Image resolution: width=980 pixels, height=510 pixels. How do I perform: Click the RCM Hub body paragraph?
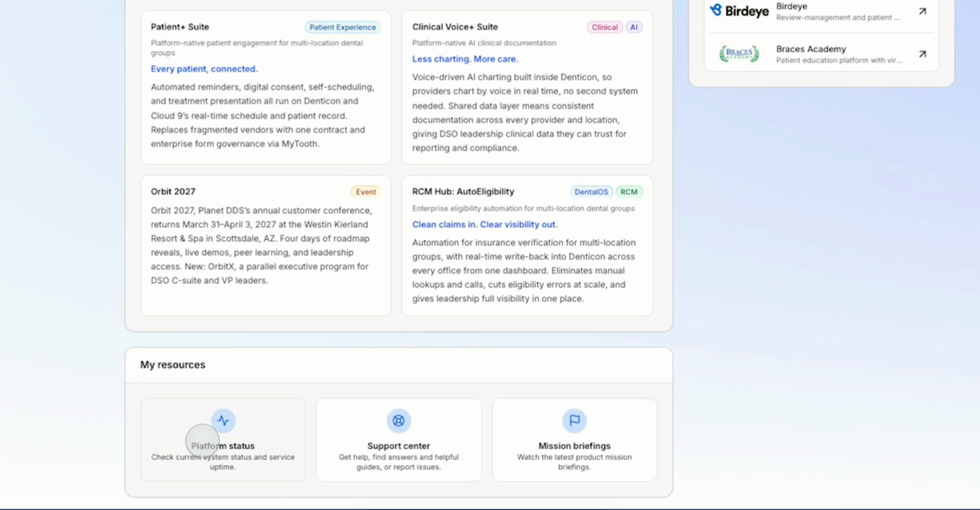point(524,271)
